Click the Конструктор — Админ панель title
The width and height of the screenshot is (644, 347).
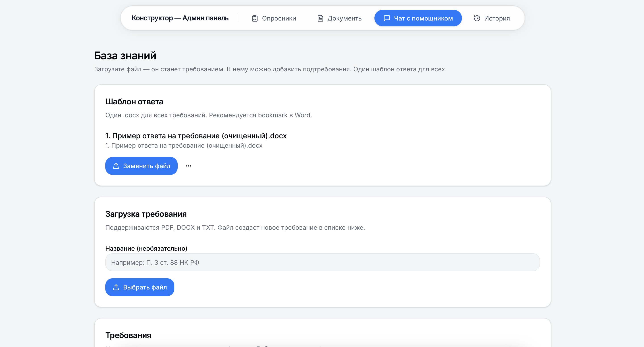(180, 18)
